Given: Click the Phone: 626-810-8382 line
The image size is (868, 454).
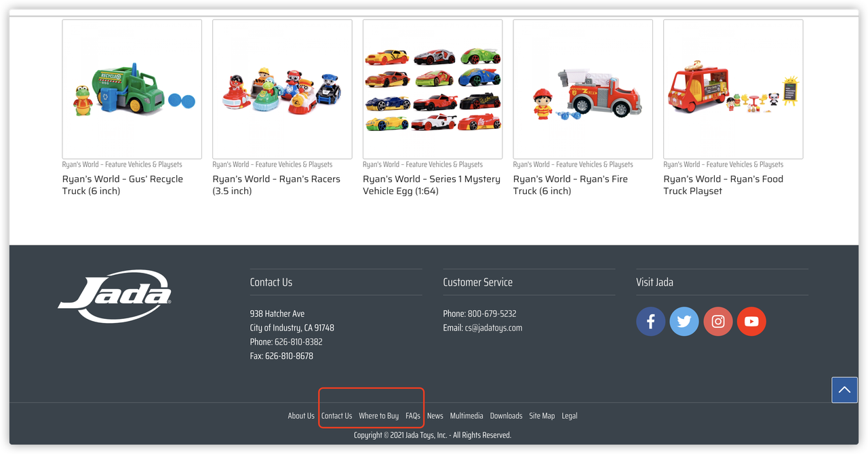Looking at the screenshot, I should (x=286, y=342).
